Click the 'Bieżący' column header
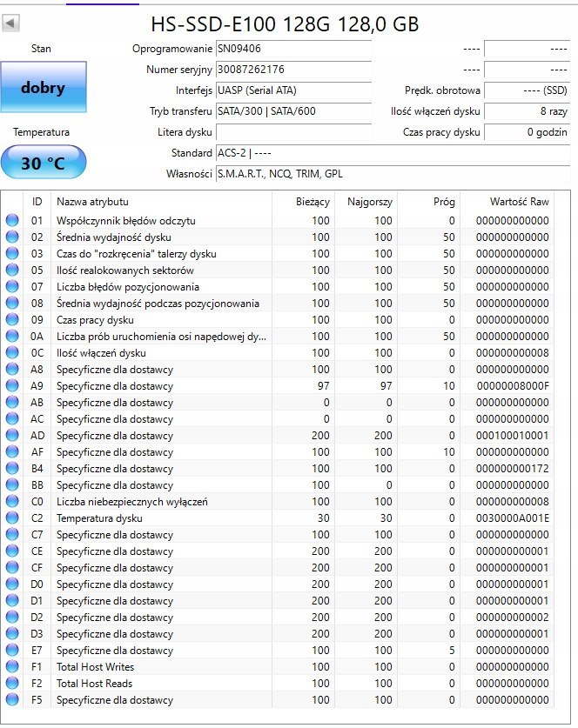Viewport: 578px width, 728px height. pos(313,202)
